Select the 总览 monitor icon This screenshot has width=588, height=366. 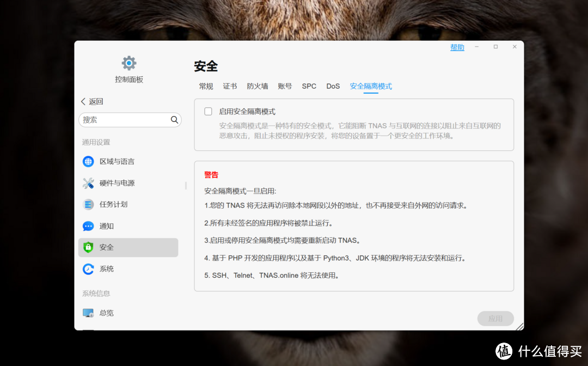coord(88,312)
